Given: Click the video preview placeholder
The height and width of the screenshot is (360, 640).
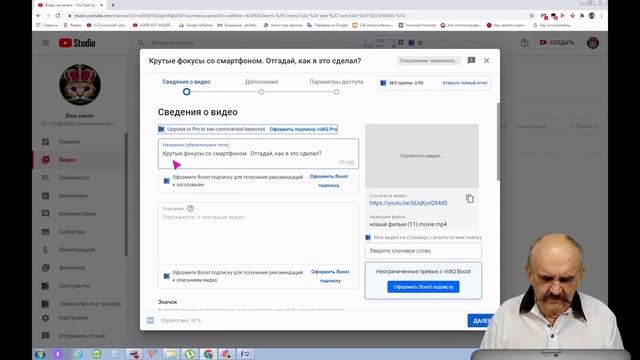Looking at the screenshot, I should pos(422,156).
